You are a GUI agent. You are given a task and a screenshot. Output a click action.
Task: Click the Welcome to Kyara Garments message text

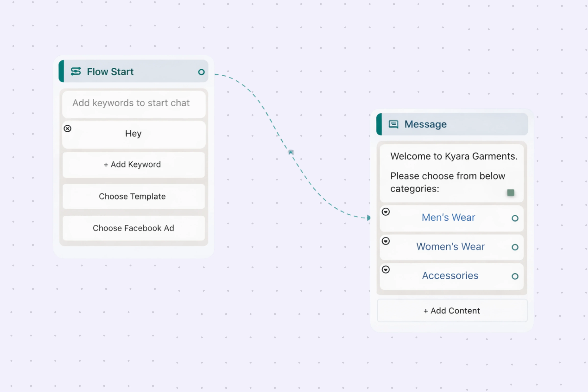click(453, 157)
